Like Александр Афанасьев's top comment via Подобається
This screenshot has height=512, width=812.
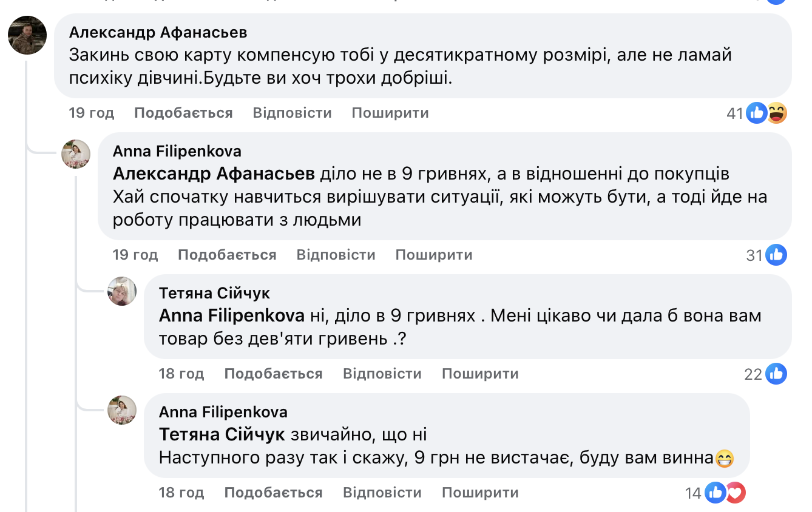click(x=183, y=113)
